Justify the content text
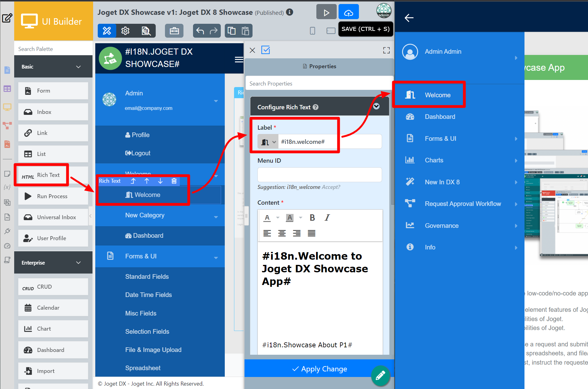The height and width of the screenshot is (389, 588). (x=311, y=233)
